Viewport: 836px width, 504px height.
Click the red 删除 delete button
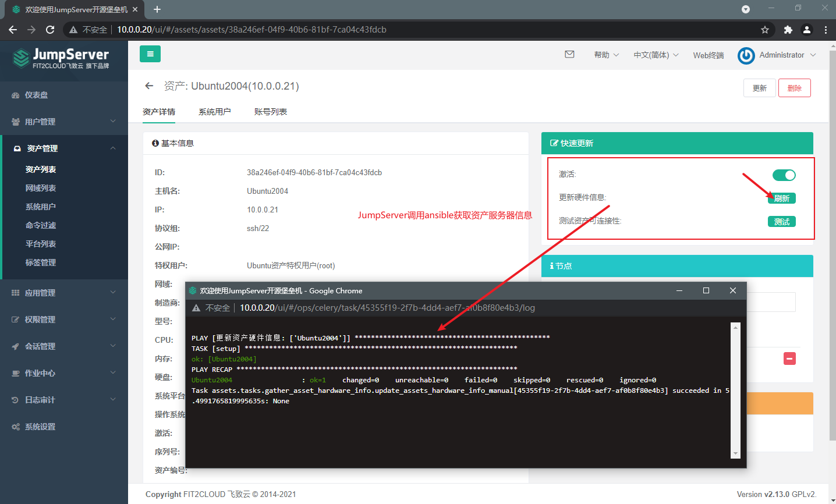click(795, 88)
